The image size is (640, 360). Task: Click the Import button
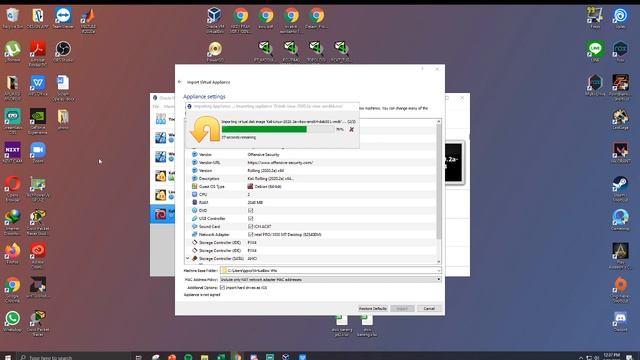click(x=402, y=309)
